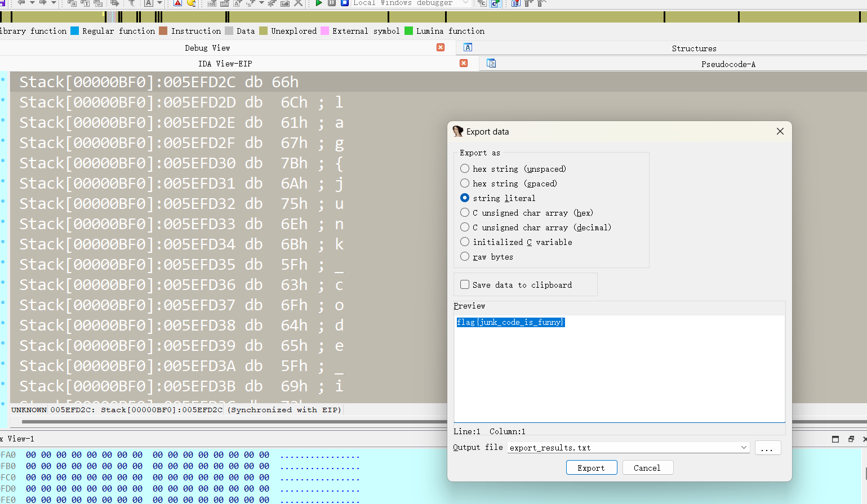Click the flag{junk_code_is_funny} preview text
Screen dimensions: 867x504
(510, 322)
